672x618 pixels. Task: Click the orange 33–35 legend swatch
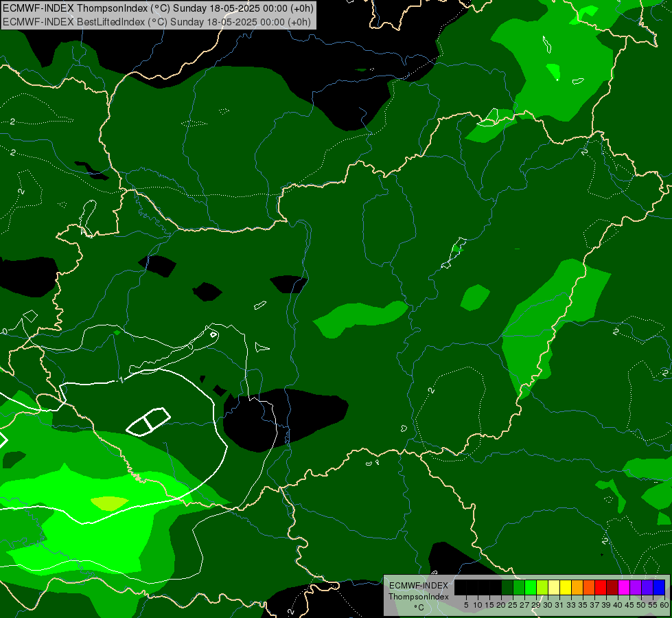[577, 587]
